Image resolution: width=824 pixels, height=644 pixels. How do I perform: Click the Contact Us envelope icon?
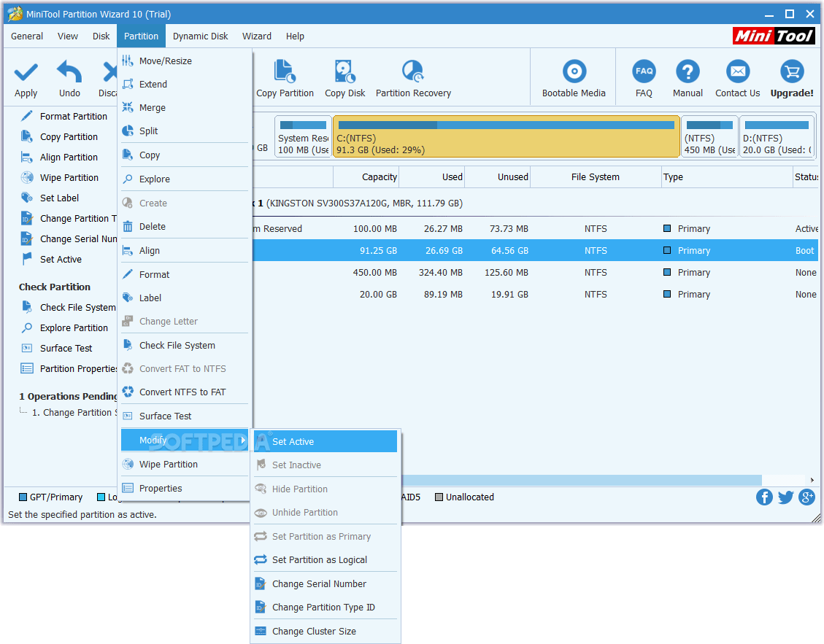coord(738,71)
